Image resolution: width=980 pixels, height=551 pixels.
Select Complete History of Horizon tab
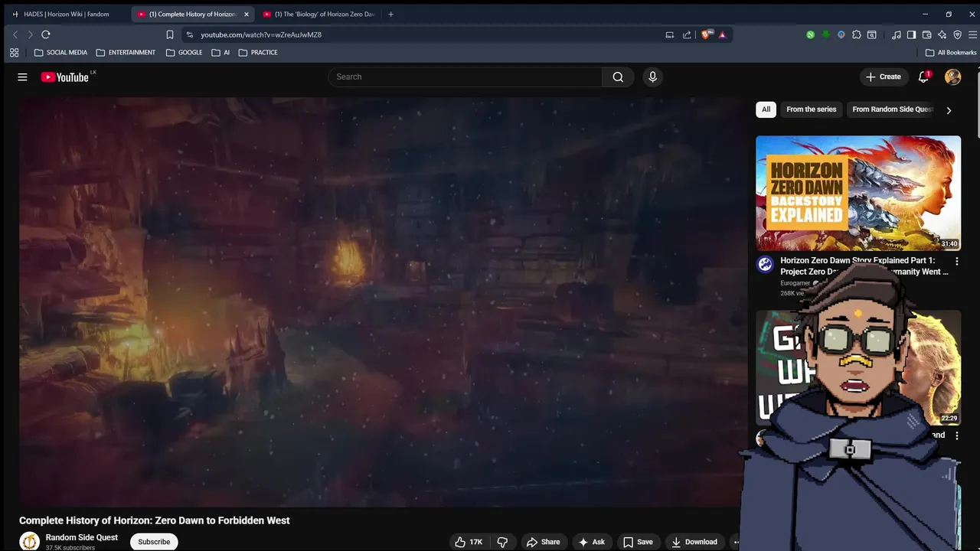click(x=188, y=14)
